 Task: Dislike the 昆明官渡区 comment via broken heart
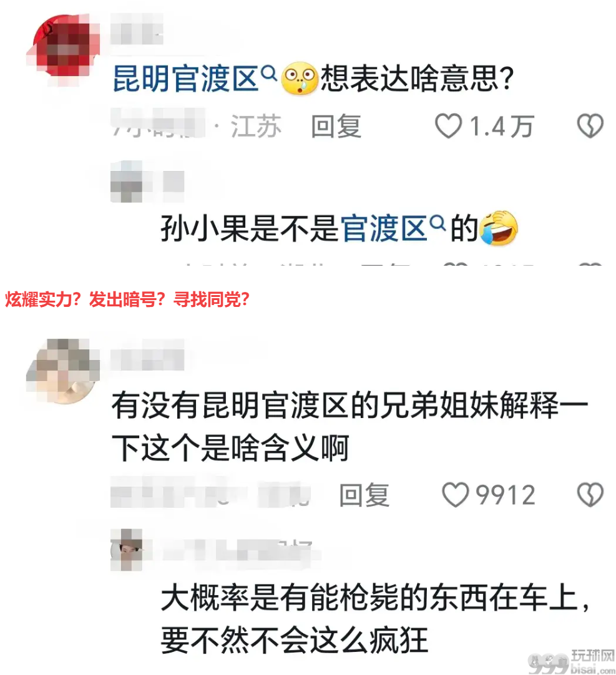point(590,125)
